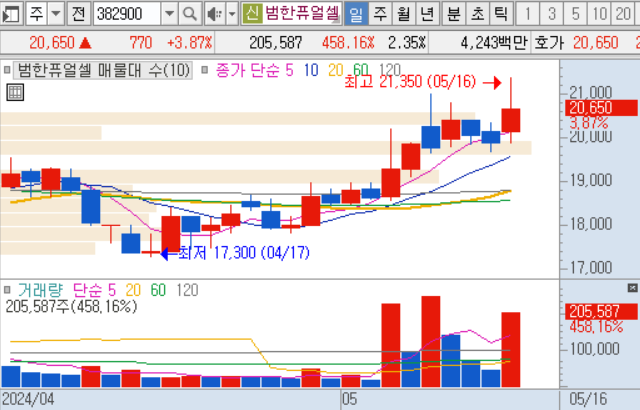
Task: Select the 주 weekly period tab
Action: click(380, 14)
